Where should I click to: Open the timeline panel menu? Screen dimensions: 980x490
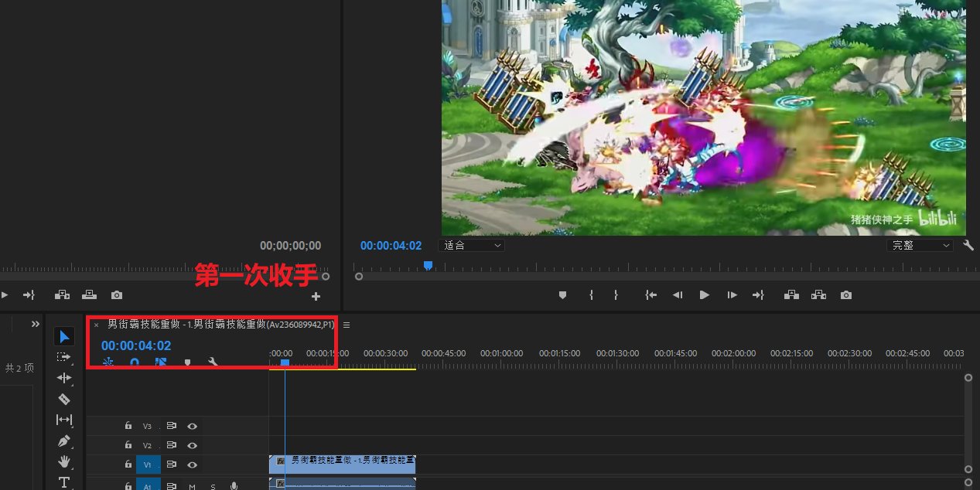pos(347,325)
